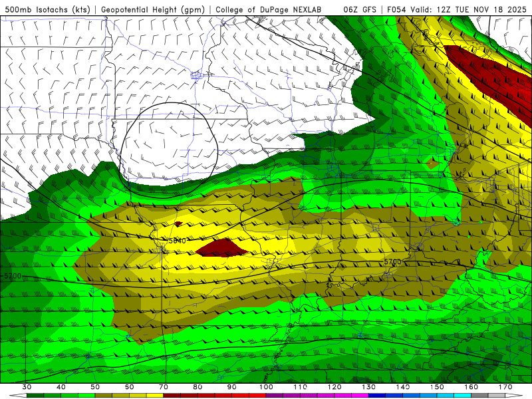The width and height of the screenshot is (532, 399).
Task: Click the color bar label 130
Action: (x=369, y=387)
